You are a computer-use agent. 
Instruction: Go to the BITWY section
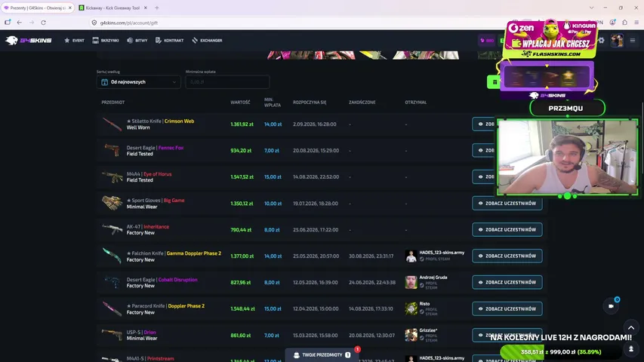click(x=137, y=40)
